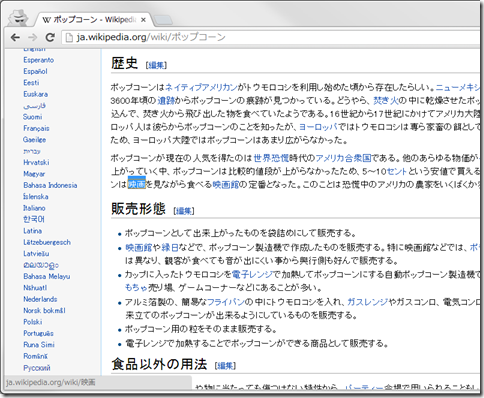Click the browser back arrow
This screenshot has width=484, height=398.
[15, 37]
